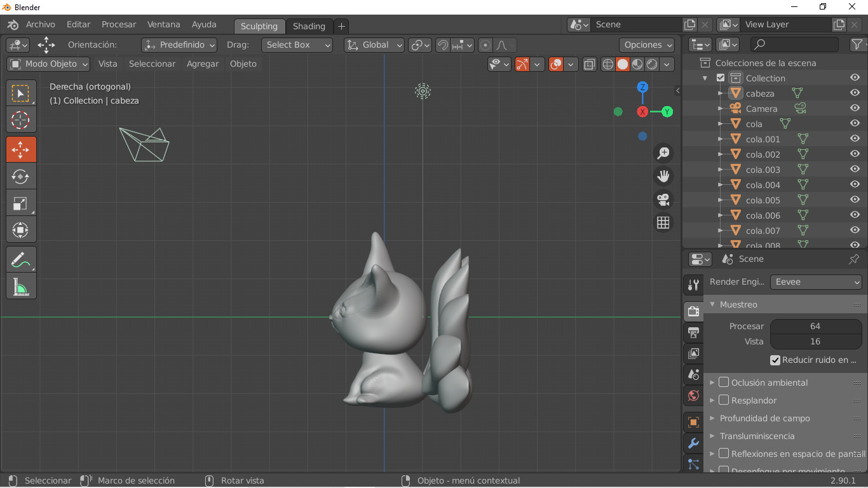Uncheck the Collection exclude checkbox
The width and height of the screenshot is (868, 488).
[721, 78]
